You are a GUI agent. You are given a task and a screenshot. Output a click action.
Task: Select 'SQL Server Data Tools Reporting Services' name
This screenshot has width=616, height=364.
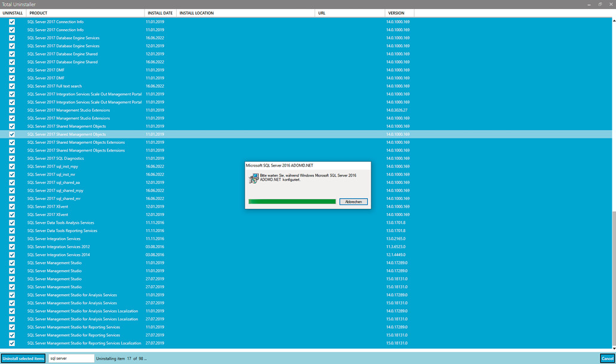[x=62, y=230]
